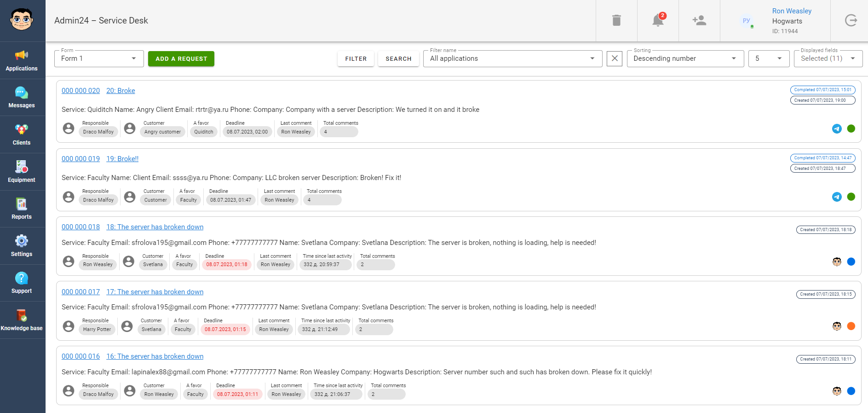Screen dimensions: 868x413
Task: Open request link 000 000 020
Action: click(x=80, y=91)
